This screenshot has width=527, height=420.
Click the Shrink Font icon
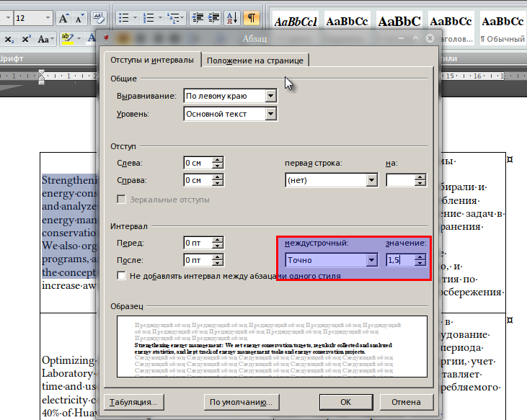[x=79, y=18]
